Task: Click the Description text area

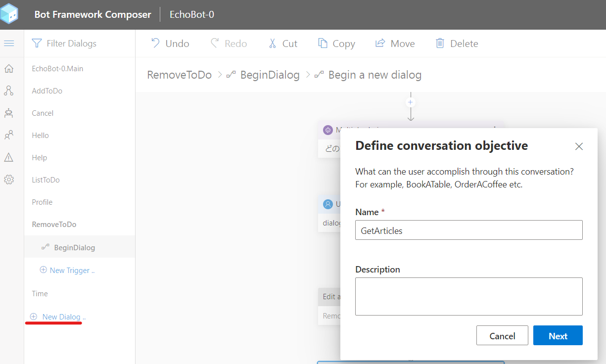Action: [468, 296]
